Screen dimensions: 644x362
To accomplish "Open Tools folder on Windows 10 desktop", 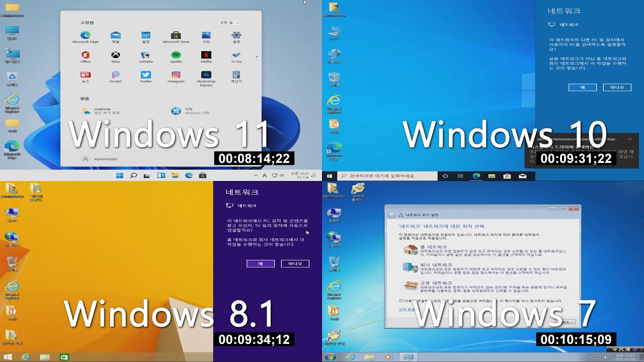I will tap(334, 126).
